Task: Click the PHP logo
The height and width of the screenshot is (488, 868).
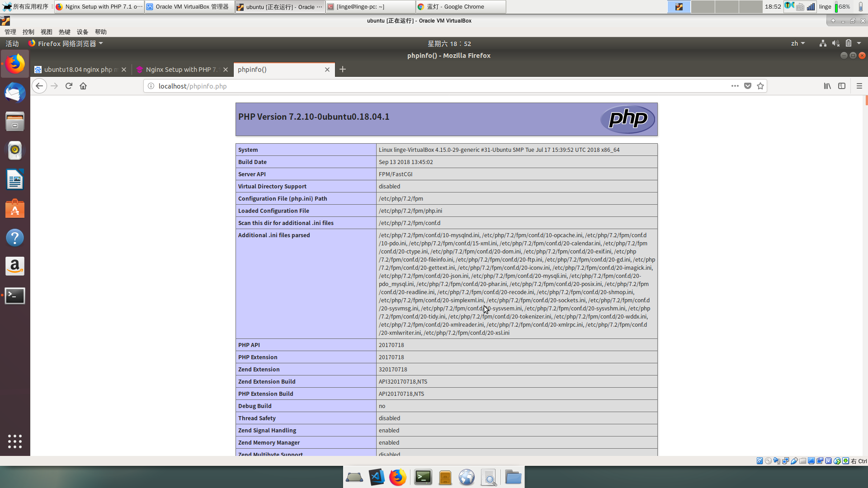Action: (628, 119)
